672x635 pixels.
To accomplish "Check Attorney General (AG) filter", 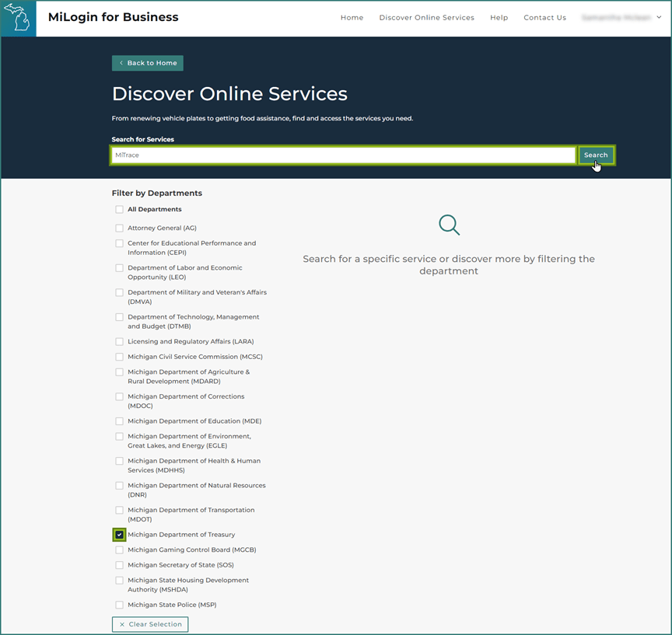I will click(119, 228).
